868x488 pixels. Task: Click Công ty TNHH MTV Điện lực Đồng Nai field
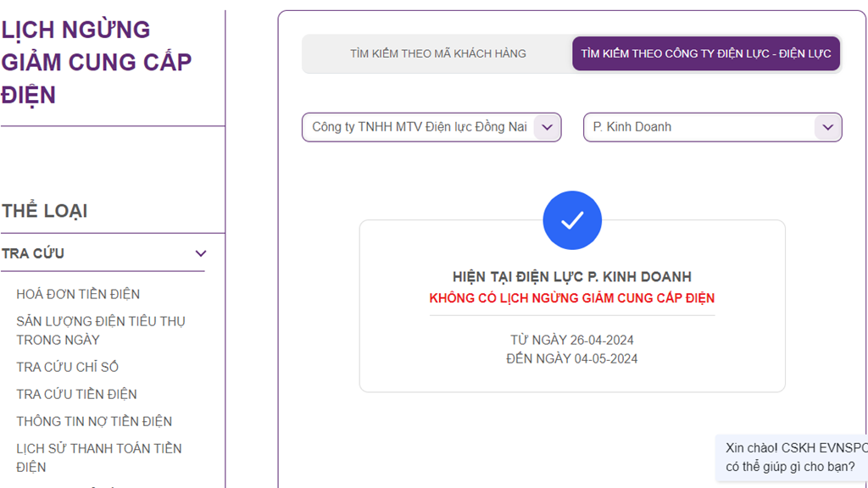[x=419, y=127]
